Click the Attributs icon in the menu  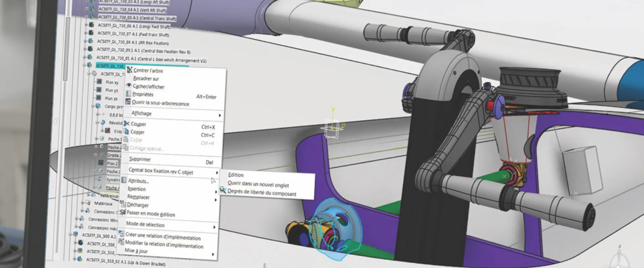[124, 180]
